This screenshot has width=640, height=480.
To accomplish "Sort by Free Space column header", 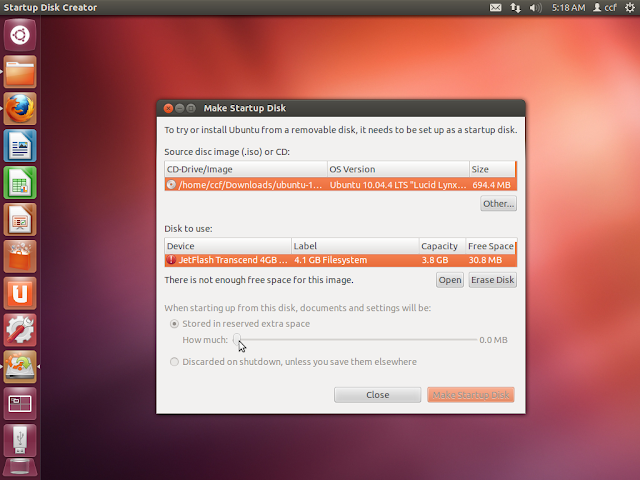I will pos(491,246).
